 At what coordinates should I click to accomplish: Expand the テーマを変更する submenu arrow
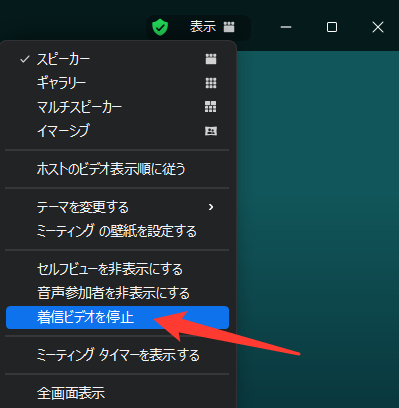(211, 207)
